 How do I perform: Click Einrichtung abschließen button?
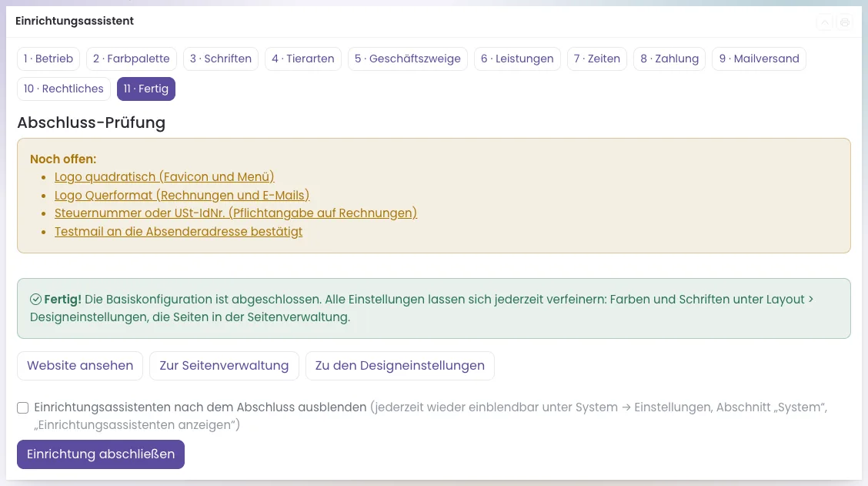click(101, 454)
